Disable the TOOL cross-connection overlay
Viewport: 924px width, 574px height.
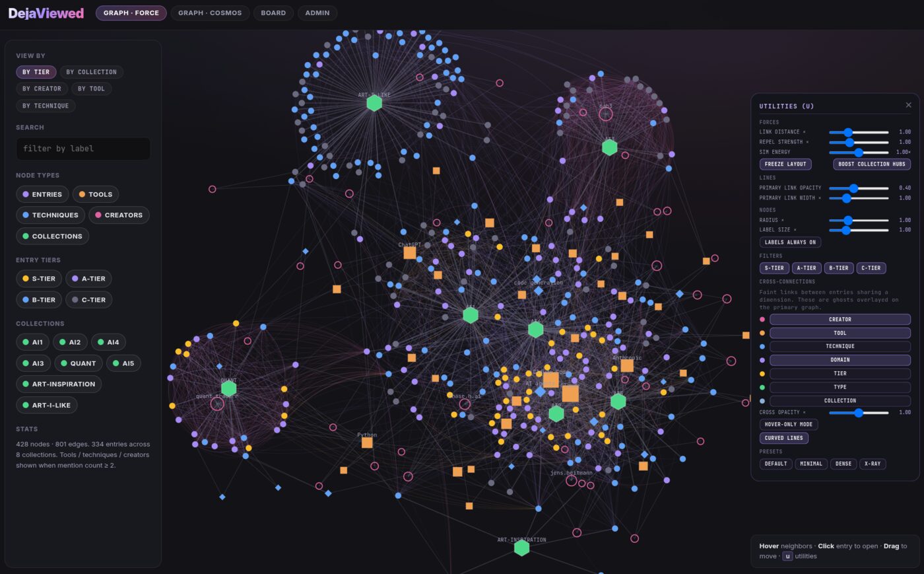pyautogui.click(x=840, y=332)
